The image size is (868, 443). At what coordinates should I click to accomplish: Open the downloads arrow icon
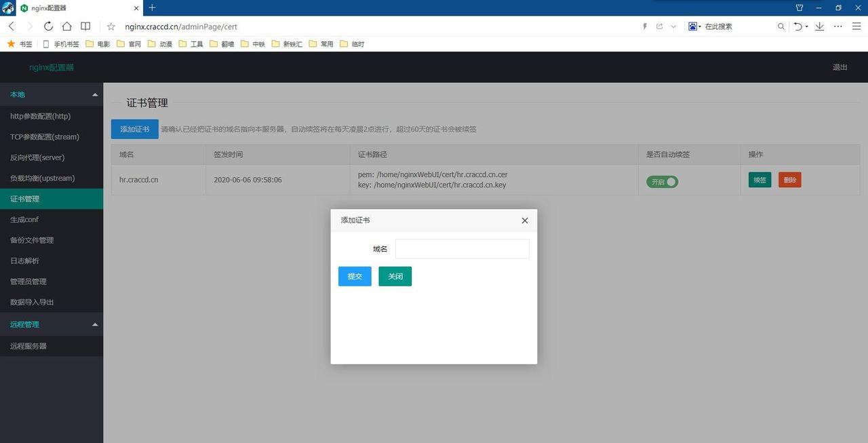[x=819, y=26]
